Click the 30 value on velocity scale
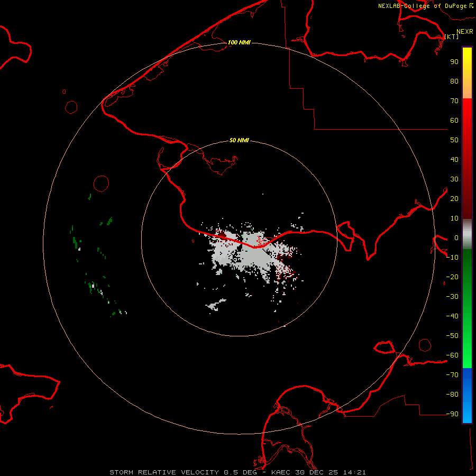This screenshot has width=476, height=476. (454, 179)
